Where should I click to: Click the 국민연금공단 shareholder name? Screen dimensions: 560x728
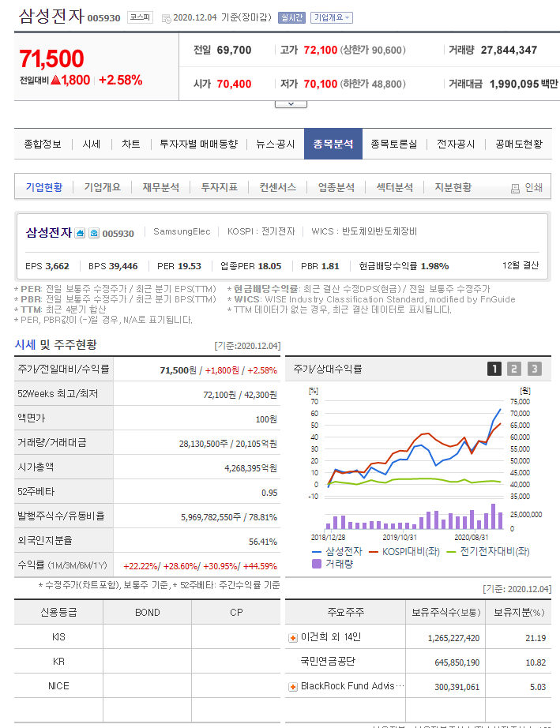point(328,661)
